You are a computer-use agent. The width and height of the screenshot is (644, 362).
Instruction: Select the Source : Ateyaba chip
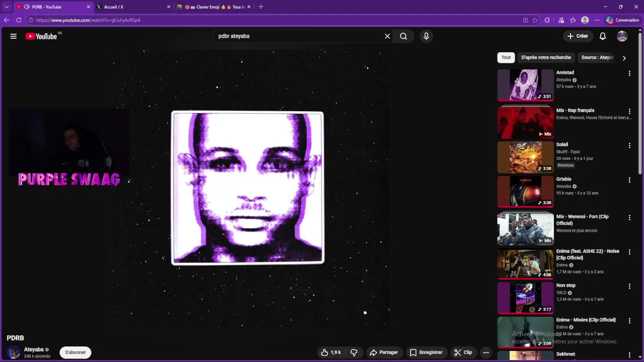click(x=597, y=57)
